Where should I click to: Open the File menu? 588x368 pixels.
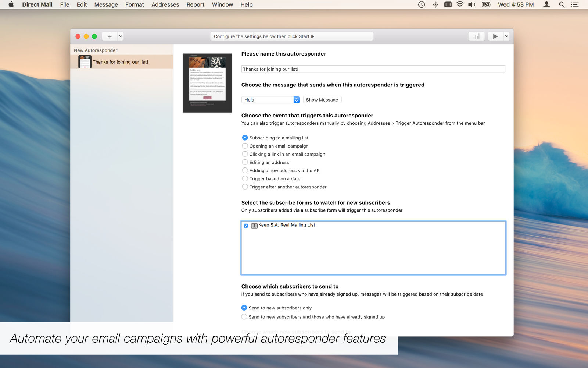(65, 4)
